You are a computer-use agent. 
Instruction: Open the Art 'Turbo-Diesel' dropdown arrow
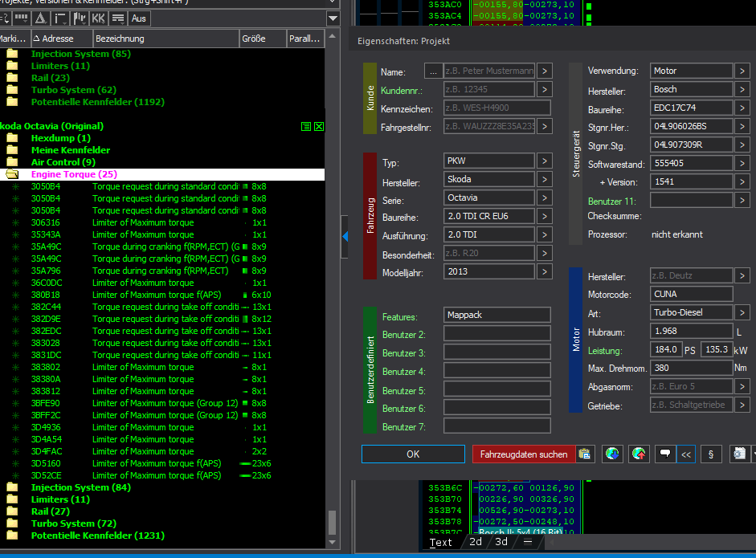(x=742, y=312)
